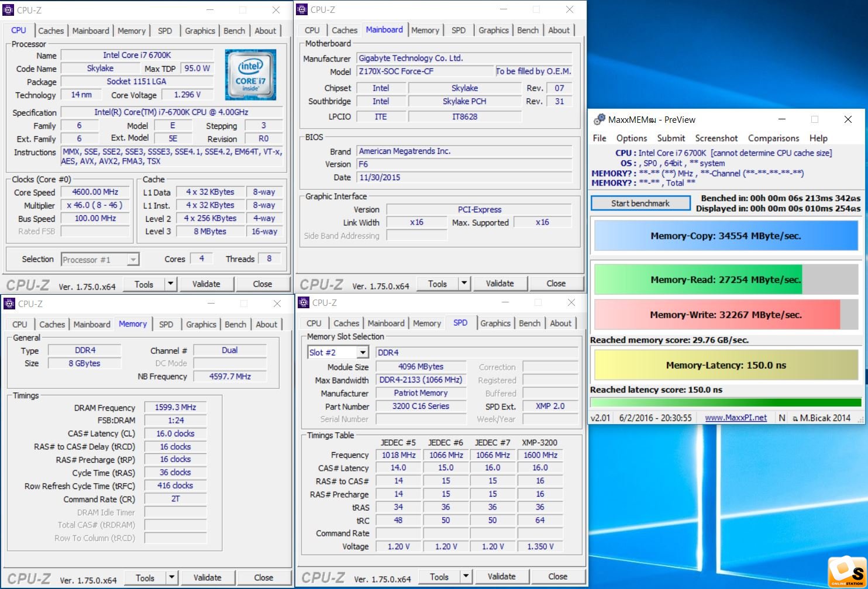Open MaxxMEM File menu
Screen dimensions: 868x589
[600, 139]
